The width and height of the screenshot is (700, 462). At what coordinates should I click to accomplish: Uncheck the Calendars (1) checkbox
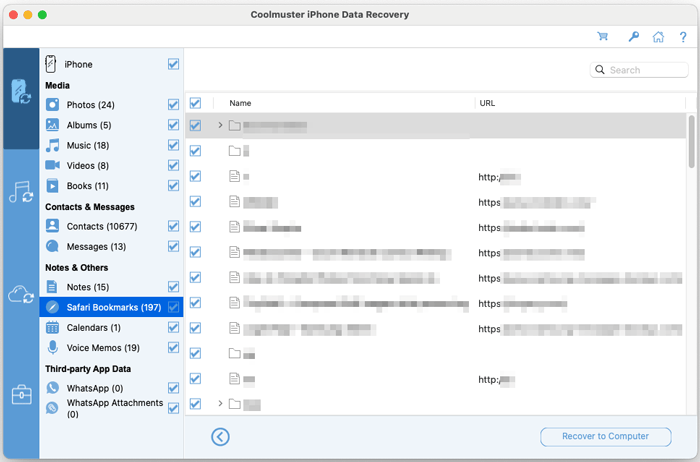pyautogui.click(x=173, y=327)
